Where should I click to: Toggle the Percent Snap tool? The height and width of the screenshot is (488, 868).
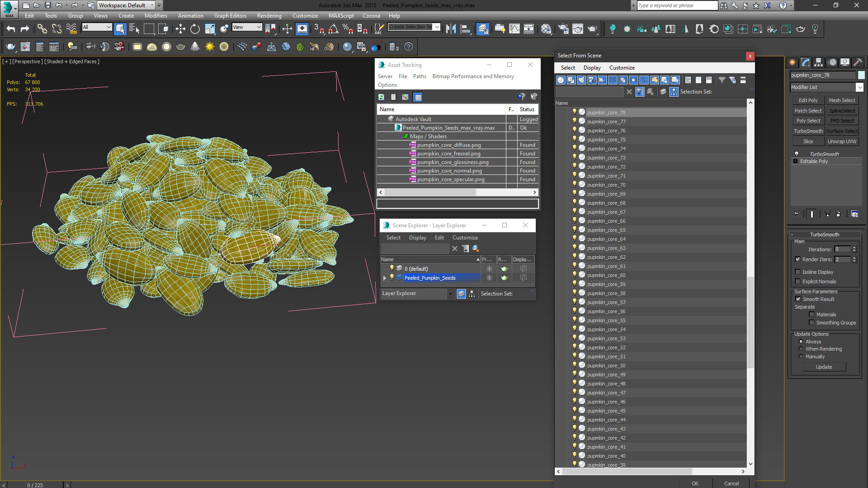(x=348, y=29)
